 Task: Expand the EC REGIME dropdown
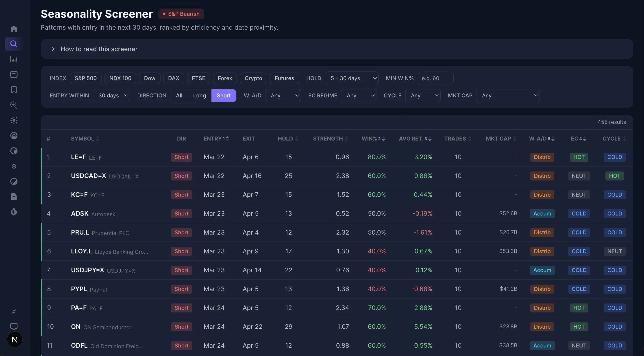[x=359, y=95]
